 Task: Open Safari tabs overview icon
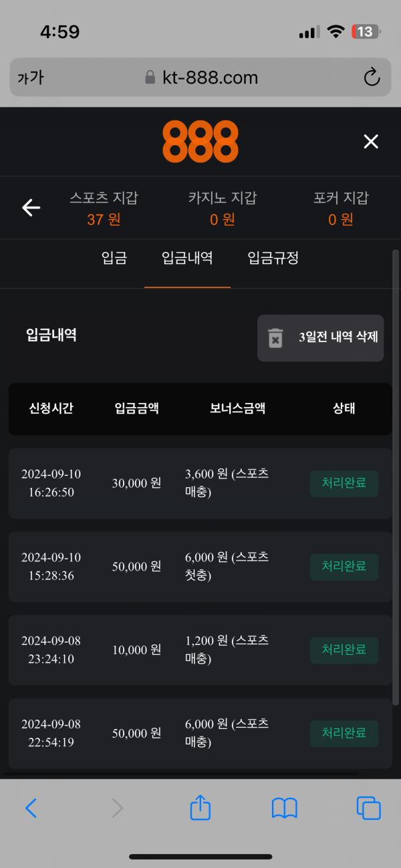pos(368,809)
